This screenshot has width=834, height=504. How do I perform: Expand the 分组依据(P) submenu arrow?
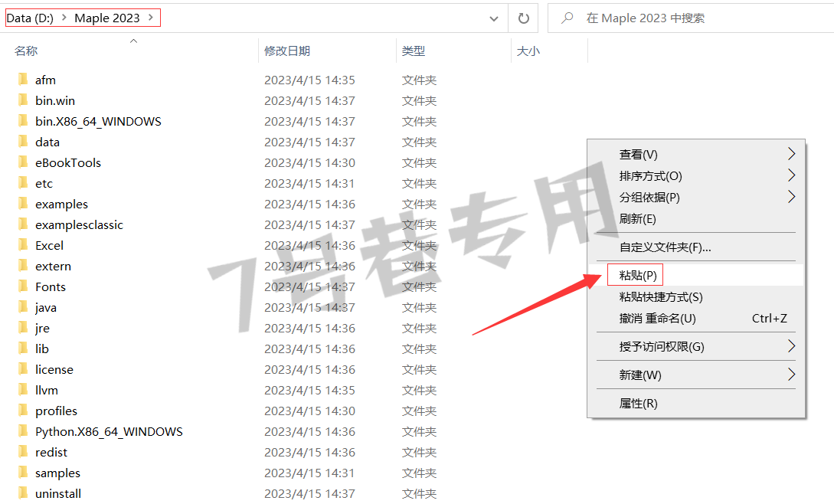point(791,196)
